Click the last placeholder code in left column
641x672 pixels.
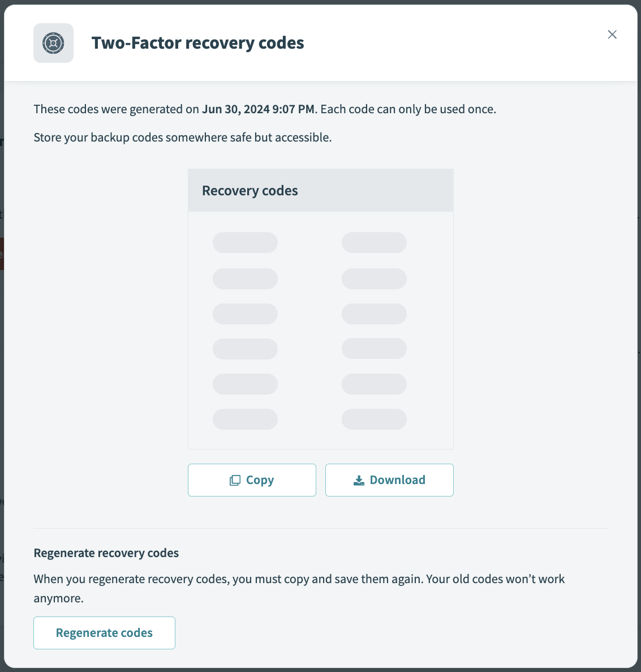[245, 419]
